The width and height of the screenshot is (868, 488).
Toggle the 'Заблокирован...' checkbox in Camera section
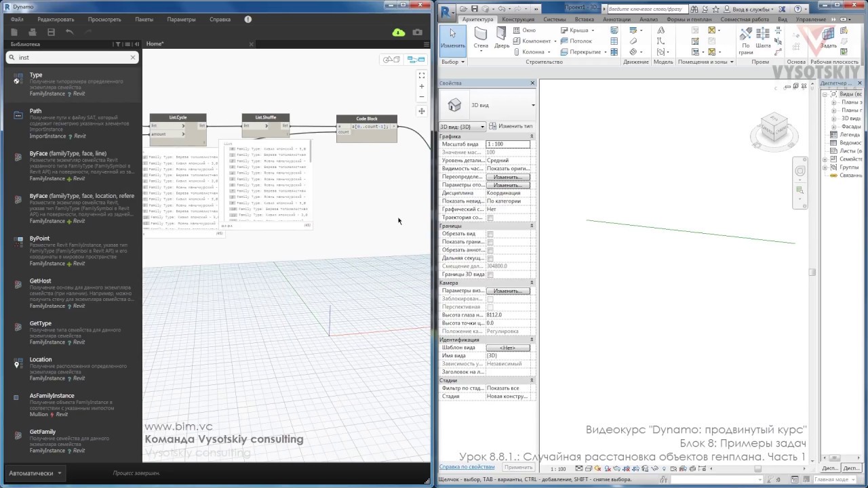click(490, 299)
